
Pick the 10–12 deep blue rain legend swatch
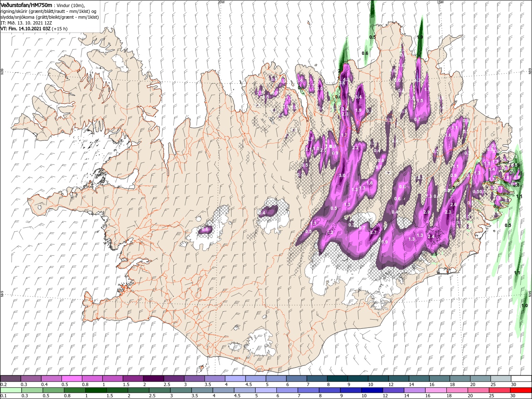click(372, 390)
